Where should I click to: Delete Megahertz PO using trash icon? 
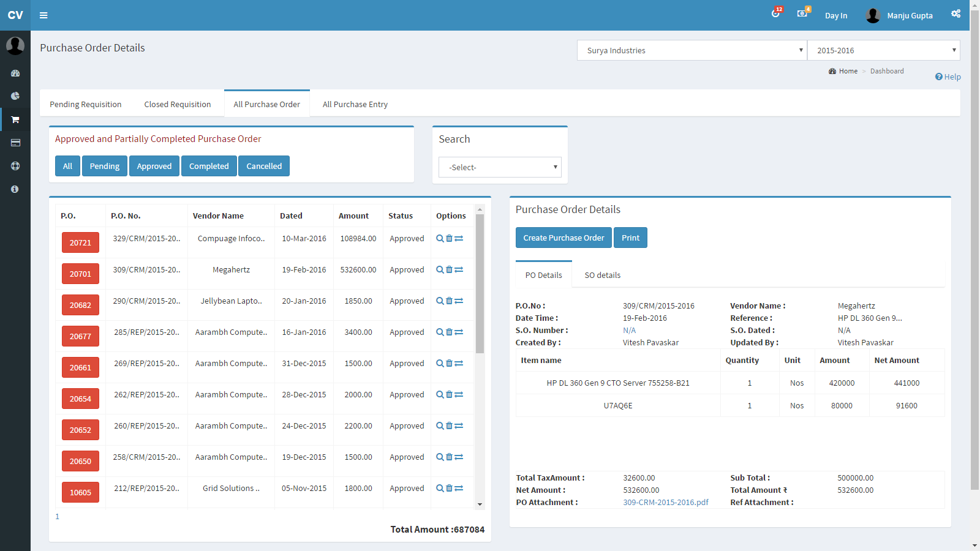click(449, 269)
